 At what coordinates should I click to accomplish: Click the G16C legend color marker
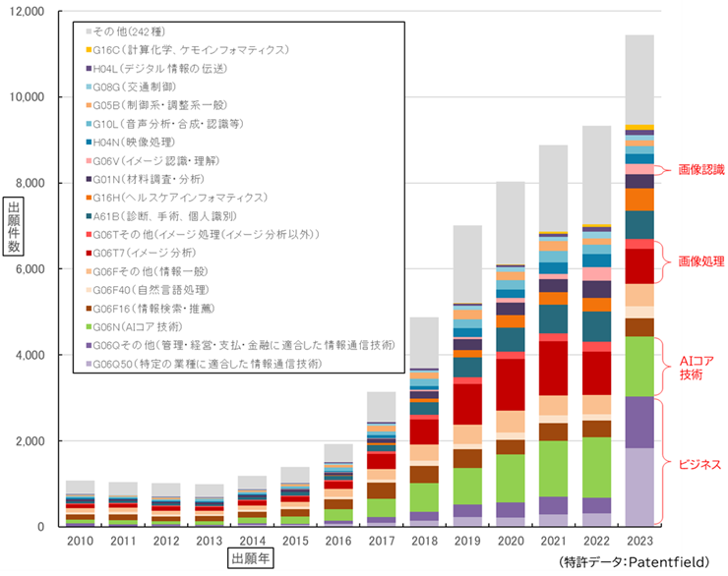coord(90,50)
